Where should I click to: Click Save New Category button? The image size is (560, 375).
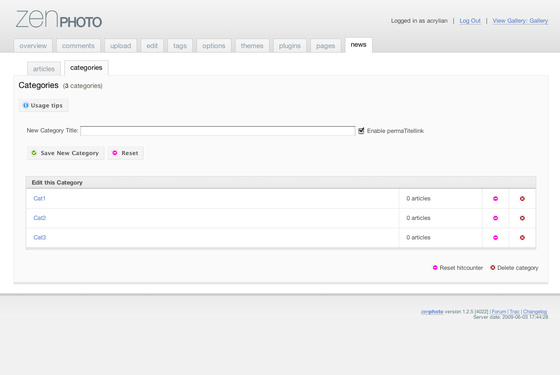65,153
